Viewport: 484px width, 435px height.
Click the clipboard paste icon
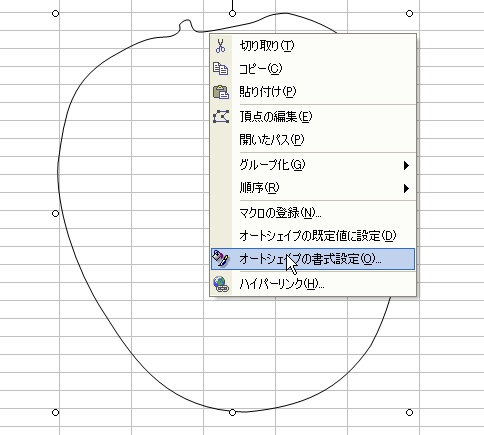(221, 92)
